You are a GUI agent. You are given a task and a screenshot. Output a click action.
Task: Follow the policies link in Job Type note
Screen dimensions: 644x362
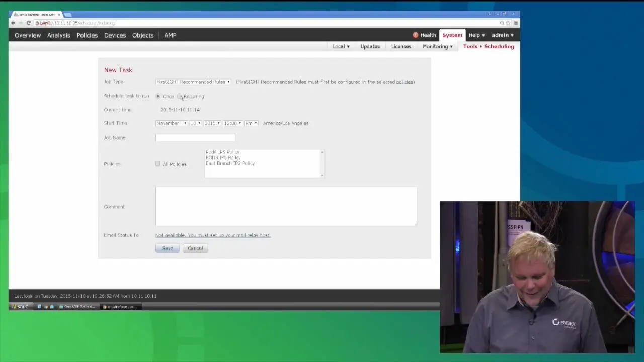click(405, 82)
